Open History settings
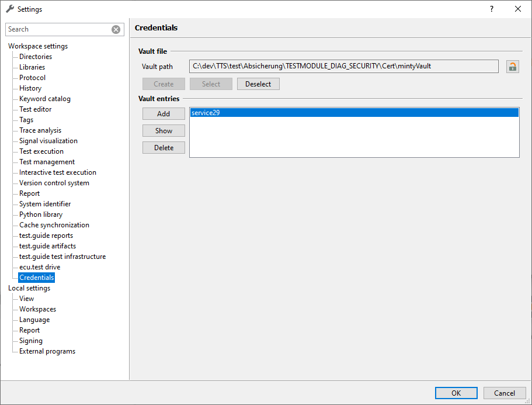 (30, 88)
